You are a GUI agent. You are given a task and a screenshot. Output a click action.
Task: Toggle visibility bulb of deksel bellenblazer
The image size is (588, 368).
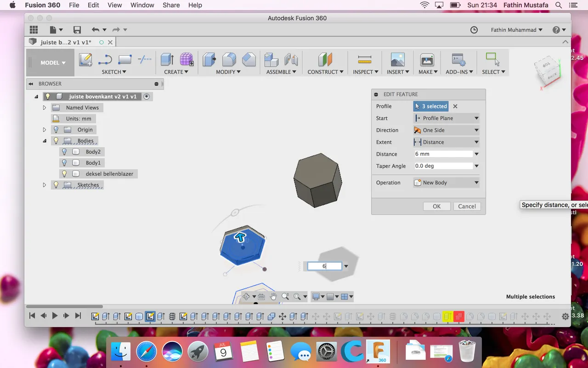click(x=64, y=174)
